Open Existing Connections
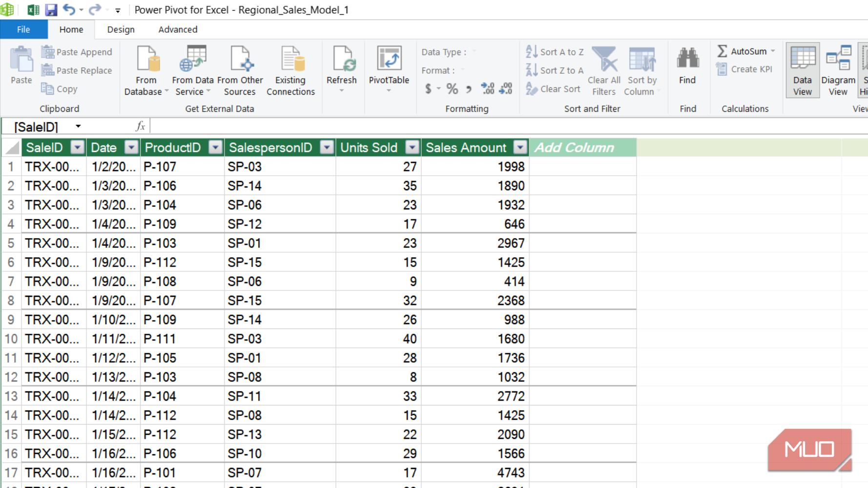Screen dimensions: 868x488 pos(290,70)
